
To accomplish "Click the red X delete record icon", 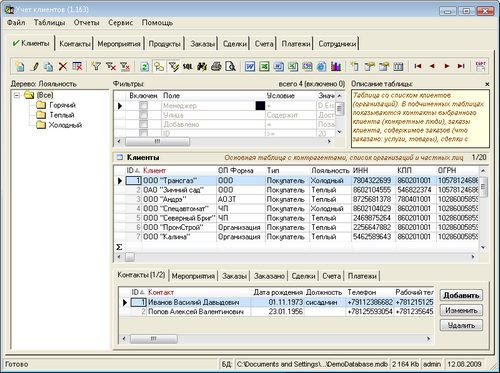I will point(63,66).
